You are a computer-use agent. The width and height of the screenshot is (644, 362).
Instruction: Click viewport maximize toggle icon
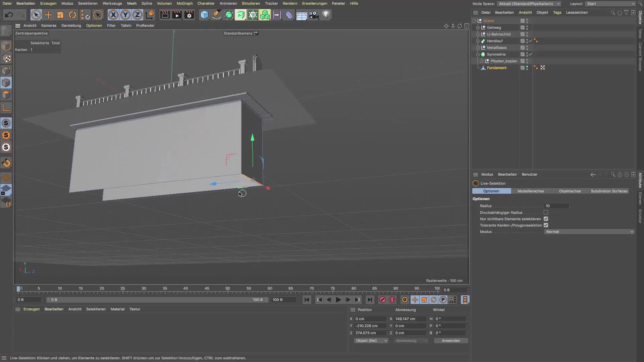pyautogui.click(x=467, y=26)
